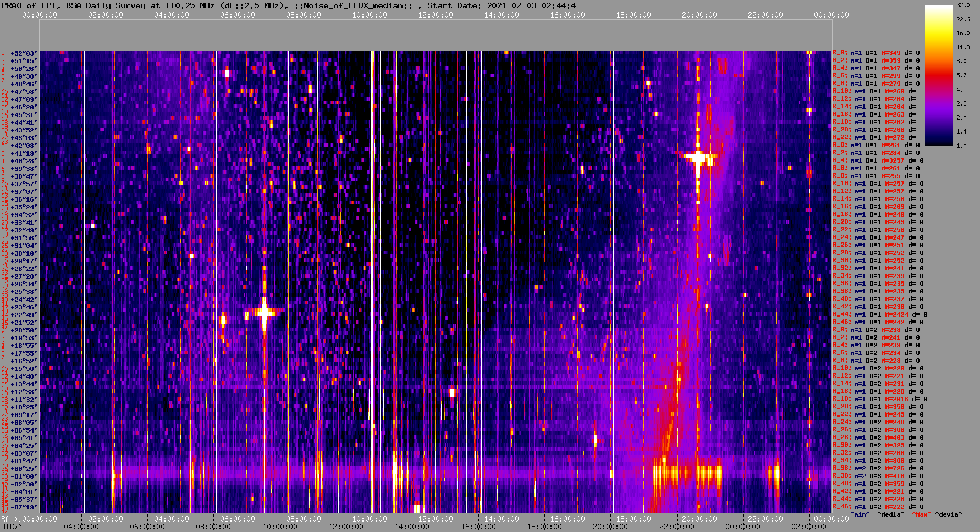The width and height of the screenshot is (980, 532).
Task: Click the declination label '-07°19''
Action: (x=23, y=507)
